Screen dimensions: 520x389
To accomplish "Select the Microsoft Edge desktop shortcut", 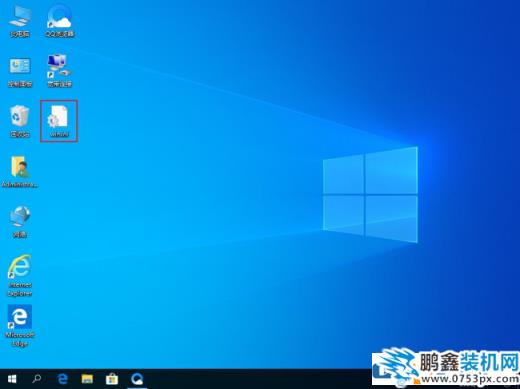I will click(20, 326).
